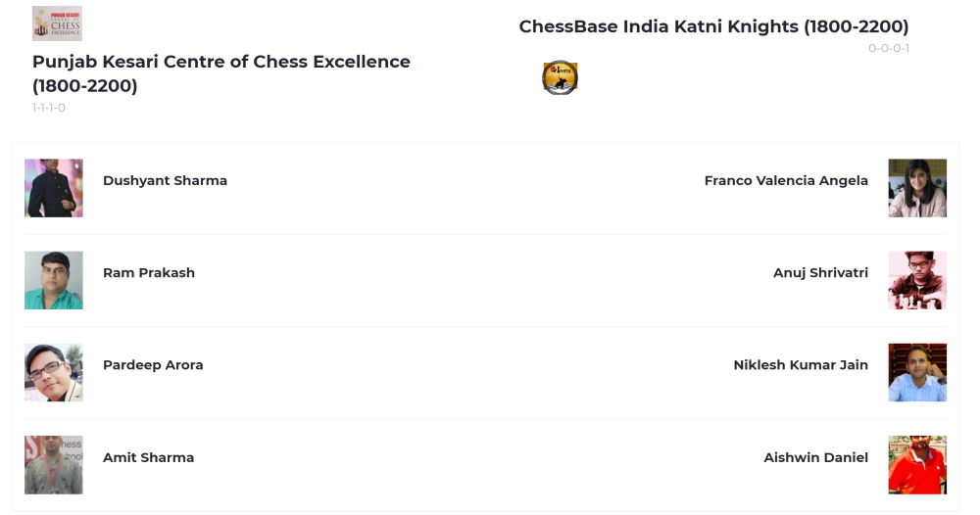Click Pardeep Arora's avatar picture
The width and height of the screenshot is (980, 515).
[x=54, y=372]
